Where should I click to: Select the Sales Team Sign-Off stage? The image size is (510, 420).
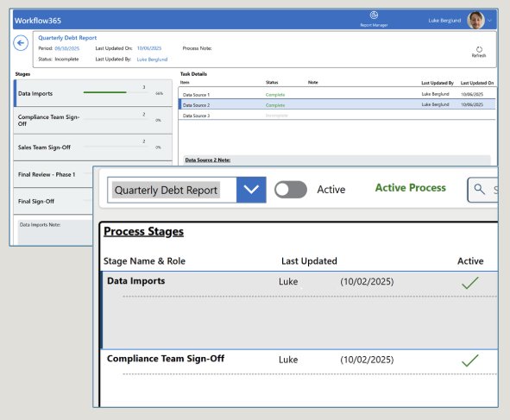(93, 147)
